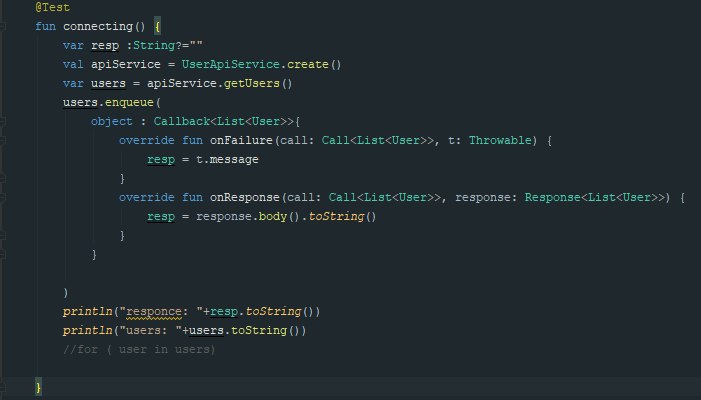Viewport: 701px width, 400px height.
Task: Click the onFailure function name
Action: (241, 140)
